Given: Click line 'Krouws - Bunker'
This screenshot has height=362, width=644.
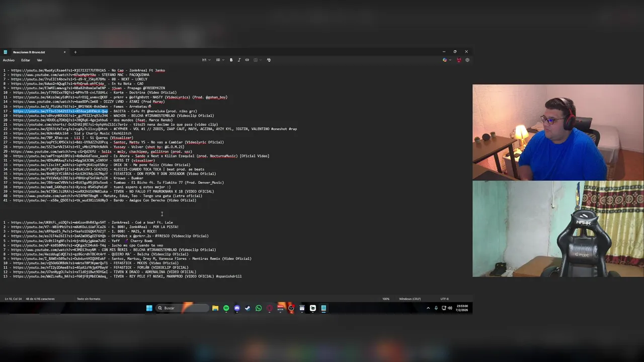Looking at the screenshot, I should (128, 178).
